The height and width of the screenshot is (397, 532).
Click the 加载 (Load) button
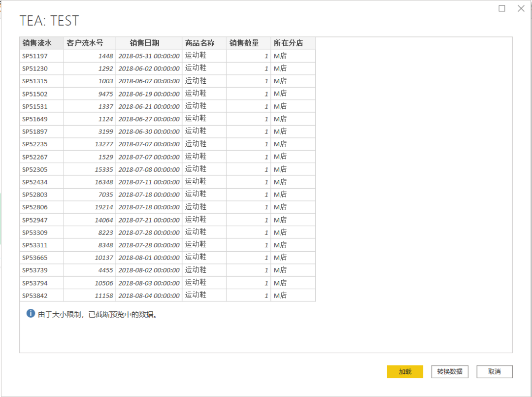[x=405, y=371]
